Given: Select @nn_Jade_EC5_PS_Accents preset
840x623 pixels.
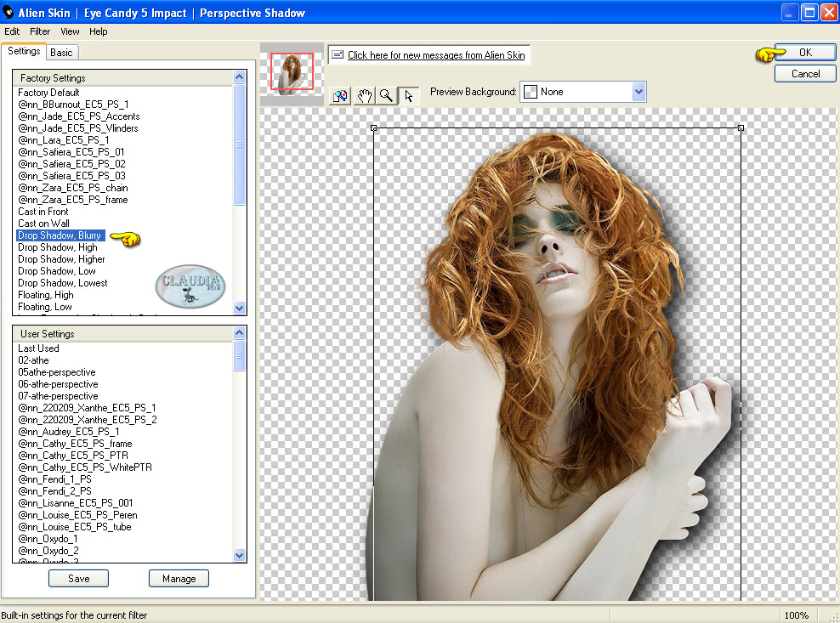Looking at the screenshot, I should click(x=79, y=116).
